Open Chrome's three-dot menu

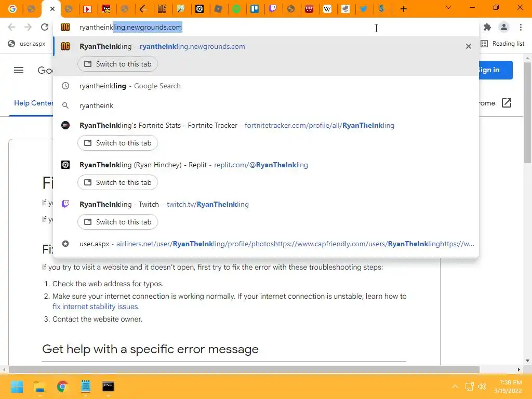[521, 27]
